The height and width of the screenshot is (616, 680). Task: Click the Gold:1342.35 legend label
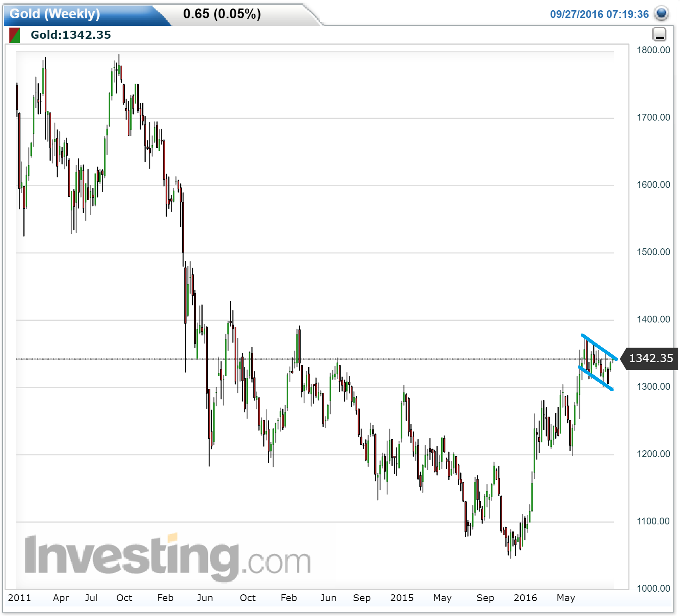[x=71, y=35]
